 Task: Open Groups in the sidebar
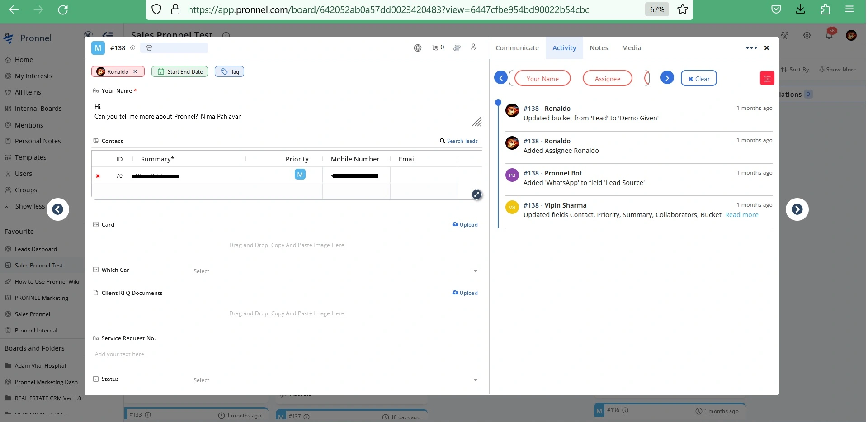[26, 190]
